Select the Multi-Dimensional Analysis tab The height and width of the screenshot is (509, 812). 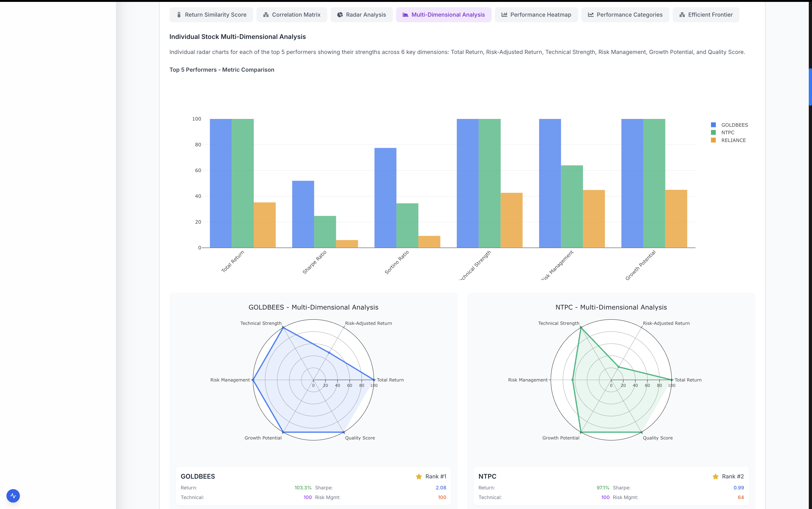tap(443, 15)
